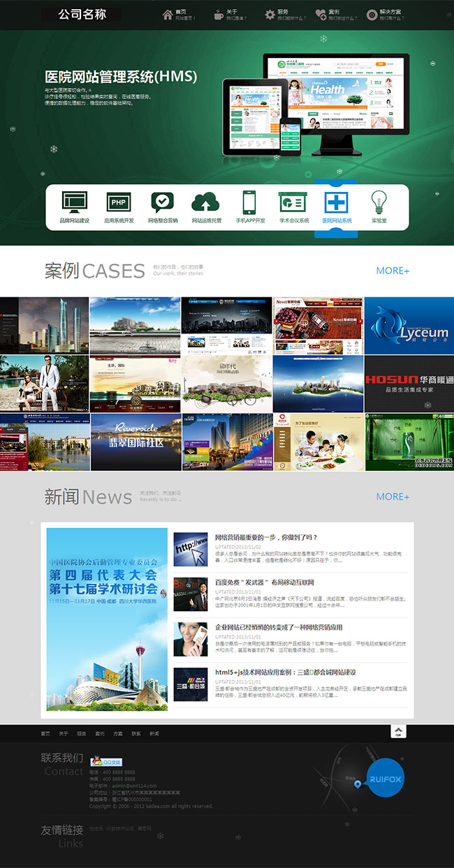This screenshot has width=454, height=868.
Task: Click 案例 in footer menu
Action: click(100, 733)
